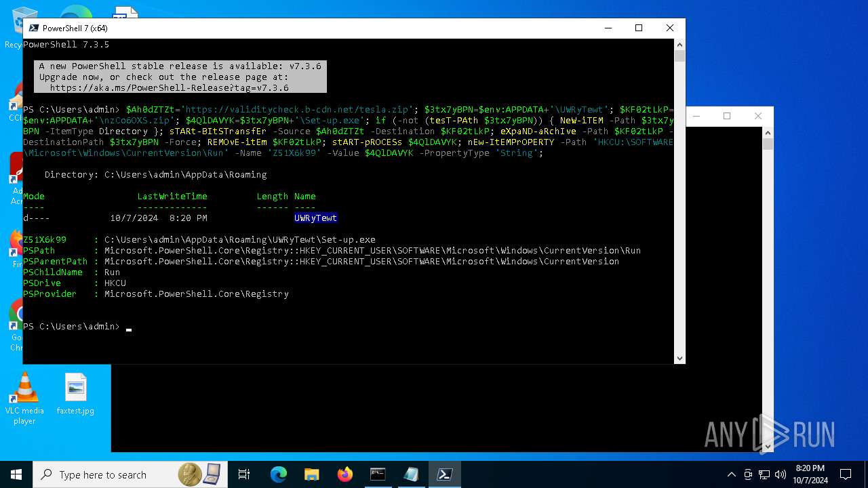Image resolution: width=868 pixels, height=488 pixels.
Task: Open the volume control tray icon
Action: tap(781, 474)
